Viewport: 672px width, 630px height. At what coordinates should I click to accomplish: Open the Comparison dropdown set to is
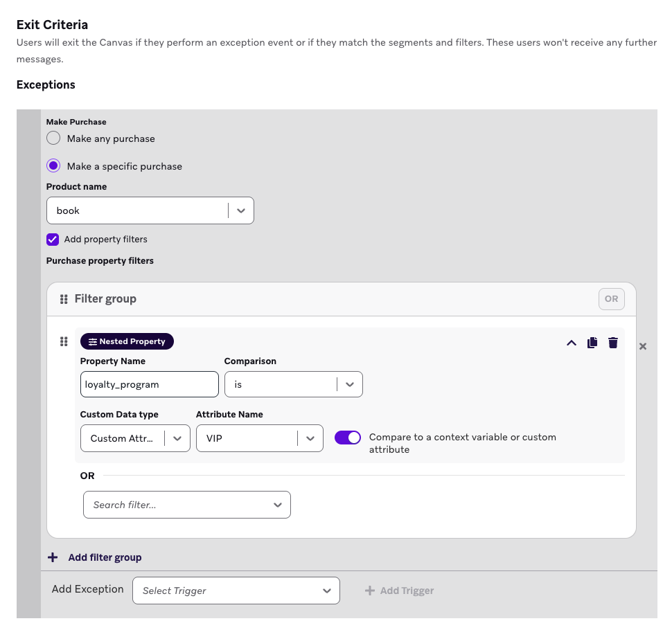point(293,384)
